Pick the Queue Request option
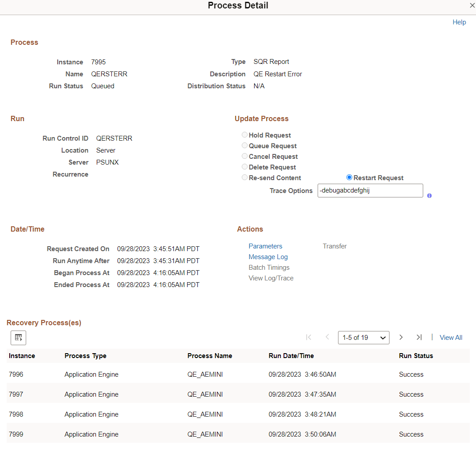This screenshot has height=449, width=476. pos(244,145)
